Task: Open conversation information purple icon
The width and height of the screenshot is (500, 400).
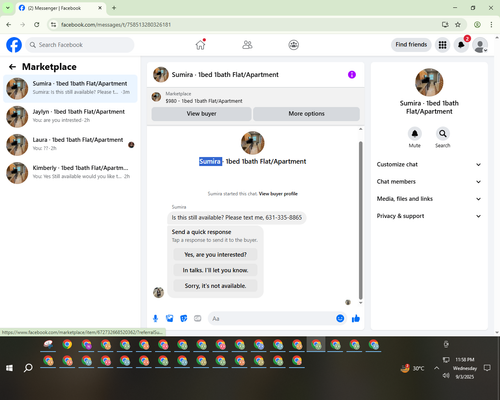Action: [x=352, y=75]
